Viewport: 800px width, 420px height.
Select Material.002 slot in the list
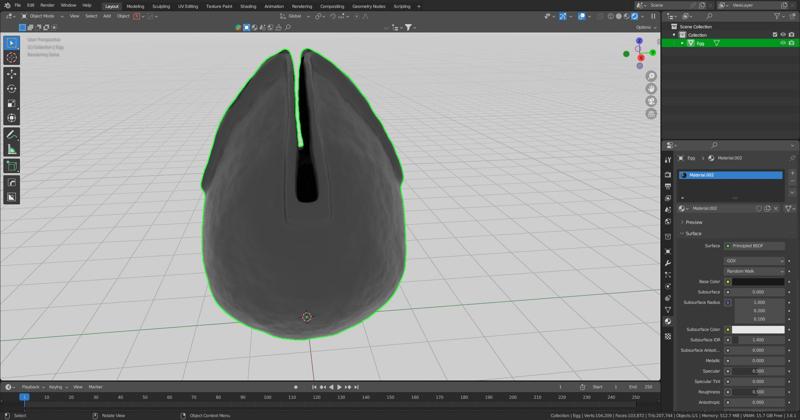click(x=731, y=175)
